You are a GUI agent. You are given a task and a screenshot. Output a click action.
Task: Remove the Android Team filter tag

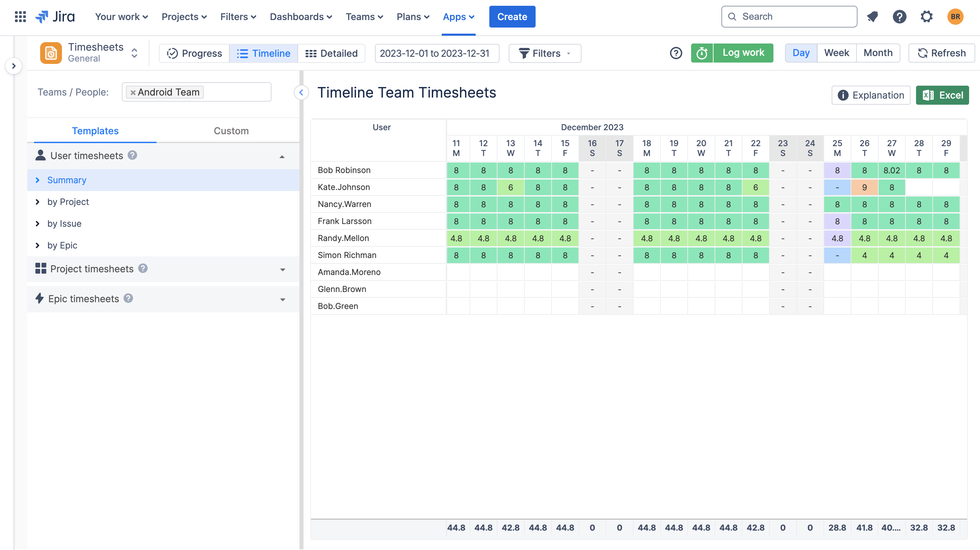coord(133,92)
